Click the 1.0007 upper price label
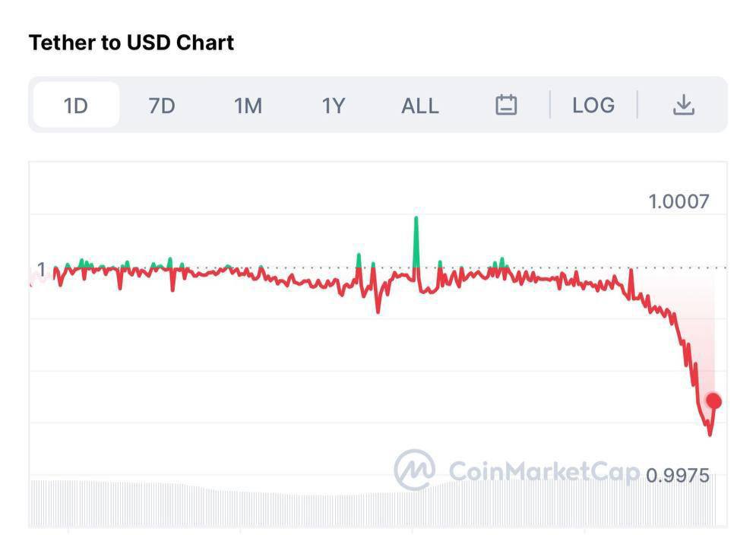 [x=679, y=201]
